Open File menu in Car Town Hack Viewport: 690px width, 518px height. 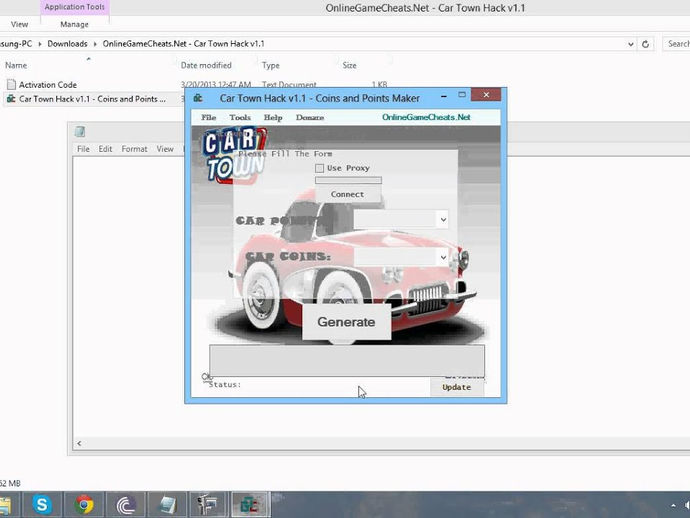click(209, 118)
